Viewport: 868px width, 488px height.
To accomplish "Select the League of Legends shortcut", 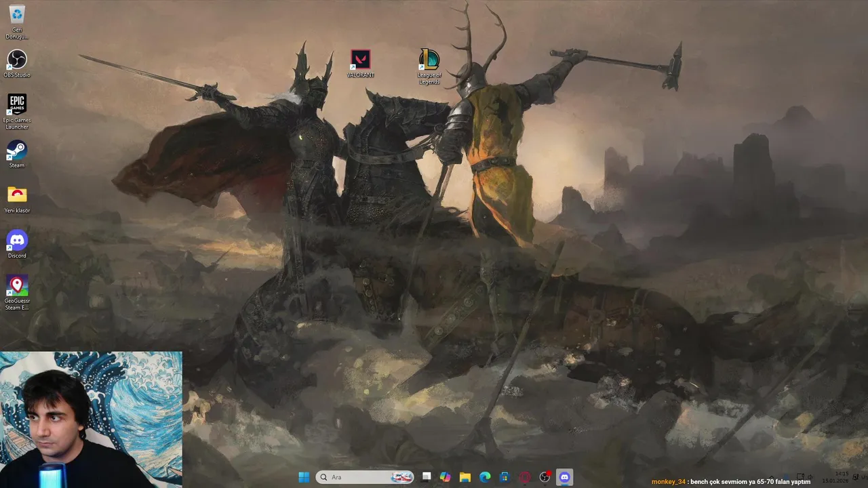I will tap(429, 66).
